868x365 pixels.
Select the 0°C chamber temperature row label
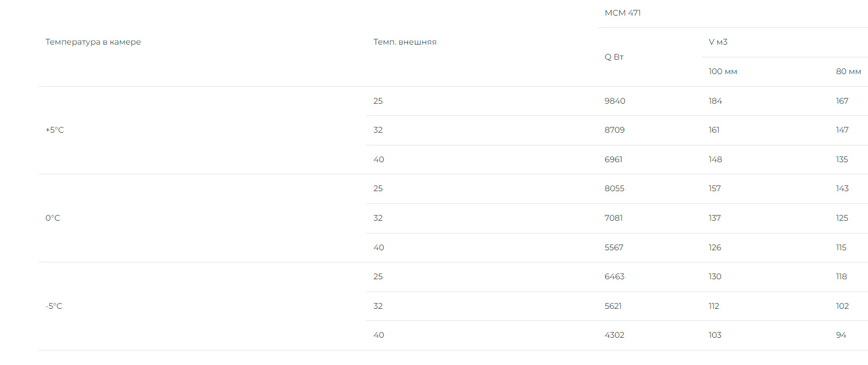coord(53,218)
